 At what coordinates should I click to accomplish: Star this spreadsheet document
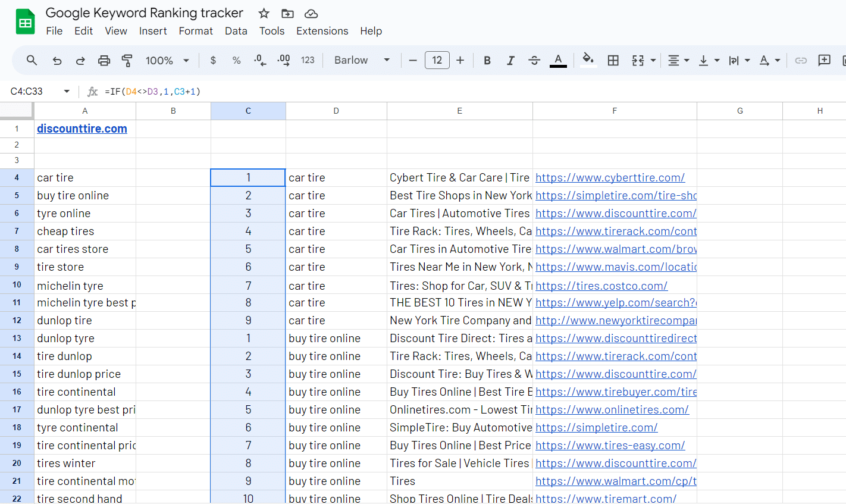tap(264, 13)
